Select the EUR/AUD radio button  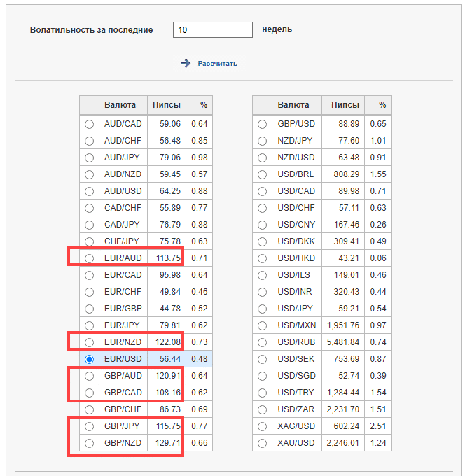tap(89, 258)
